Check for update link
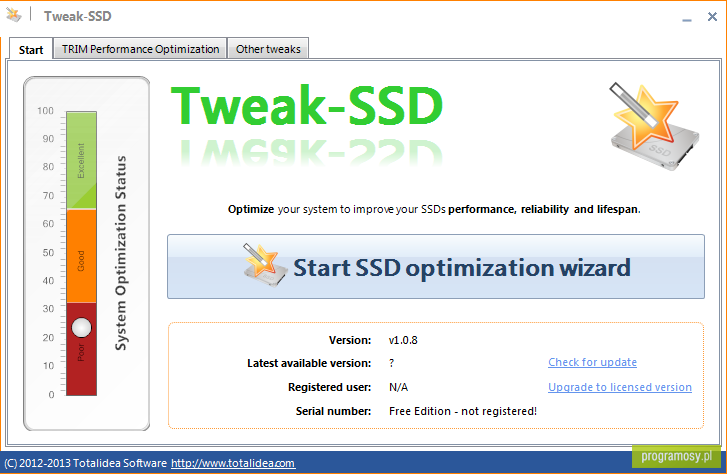This screenshot has width=727, height=474. pyautogui.click(x=592, y=362)
